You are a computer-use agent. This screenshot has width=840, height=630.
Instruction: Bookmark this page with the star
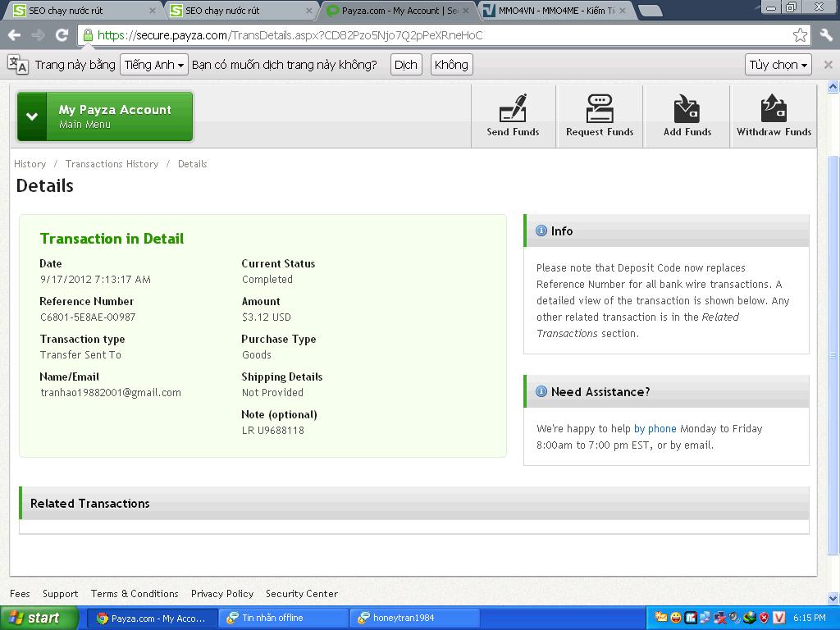[x=800, y=35]
